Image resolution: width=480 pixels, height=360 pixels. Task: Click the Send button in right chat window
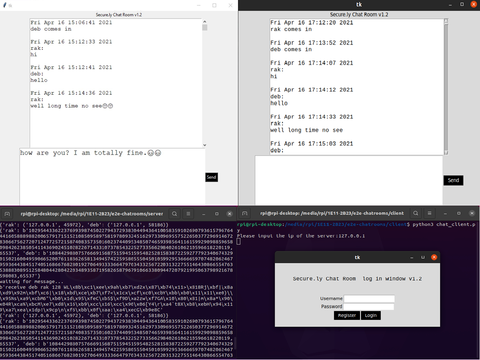click(x=453, y=180)
